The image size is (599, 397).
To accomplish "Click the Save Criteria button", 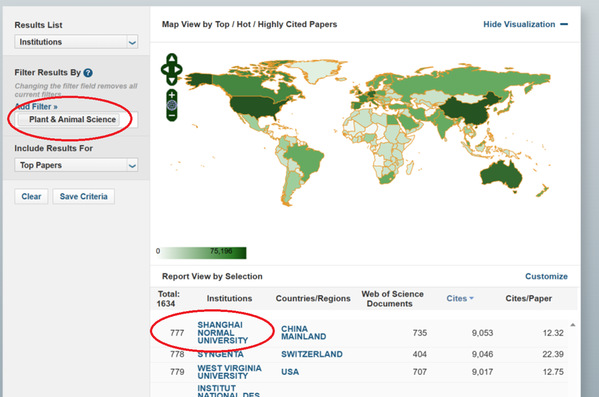I will click(x=84, y=196).
